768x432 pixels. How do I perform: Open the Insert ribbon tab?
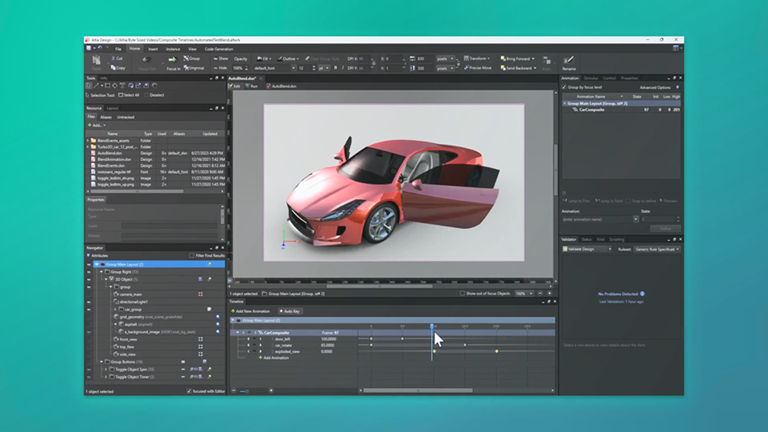click(x=153, y=48)
